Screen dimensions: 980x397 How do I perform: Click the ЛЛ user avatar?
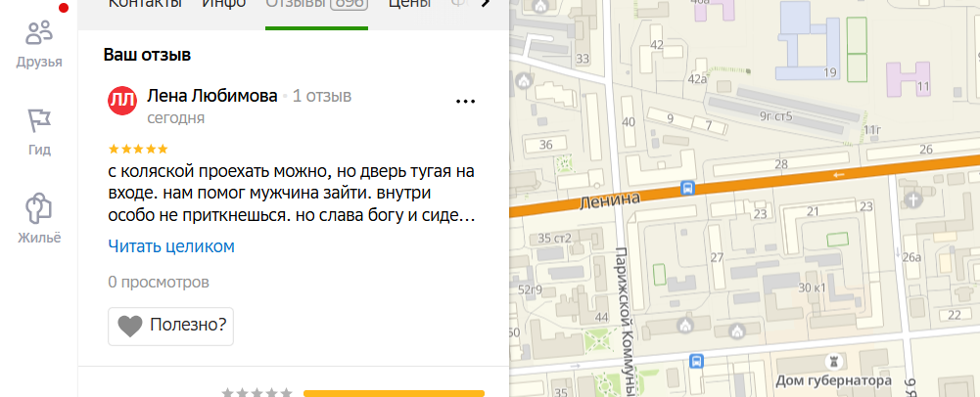pos(122,101)
